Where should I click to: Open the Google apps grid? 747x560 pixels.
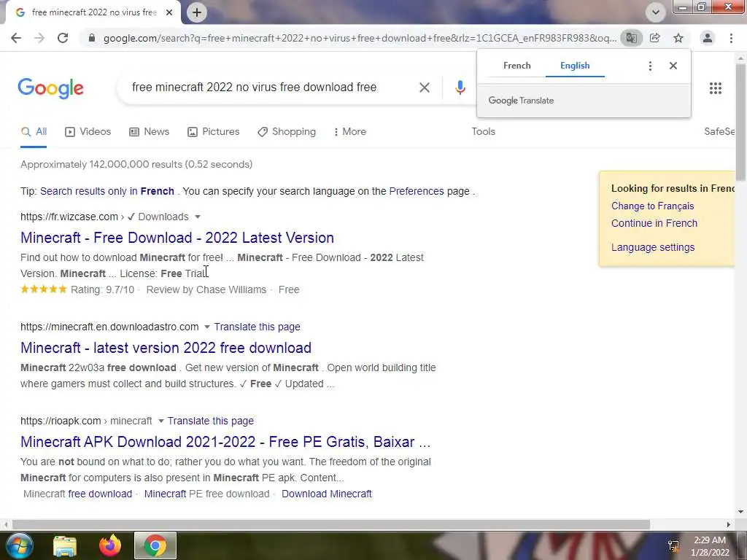click(716, 88)
